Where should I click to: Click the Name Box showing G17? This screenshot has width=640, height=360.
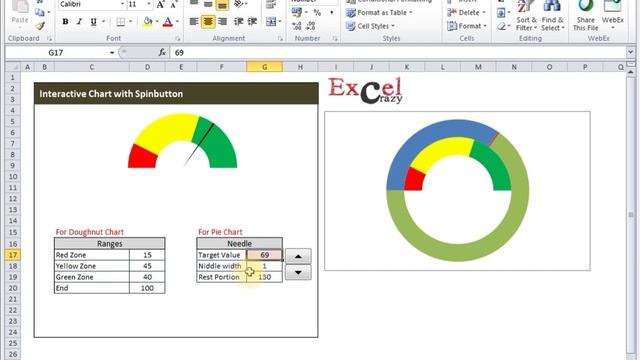(x=56, y=53)
